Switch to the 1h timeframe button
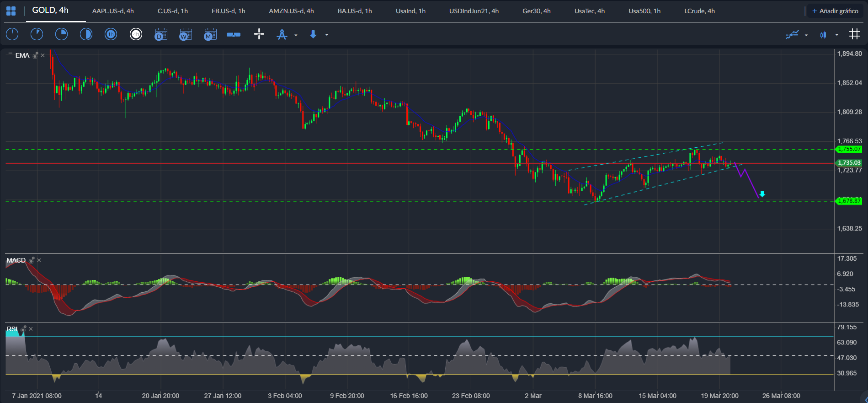This screenshot has height=403, width=868. (111, 34)
